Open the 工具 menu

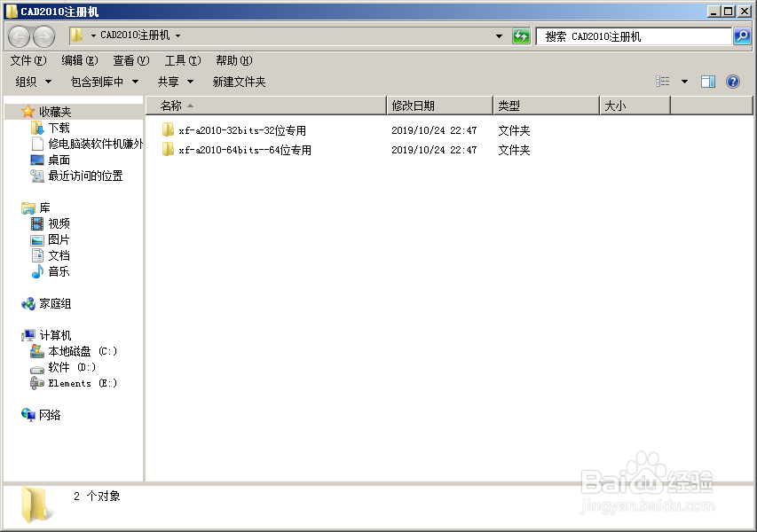pyautogui.click(x=182, y=59)
